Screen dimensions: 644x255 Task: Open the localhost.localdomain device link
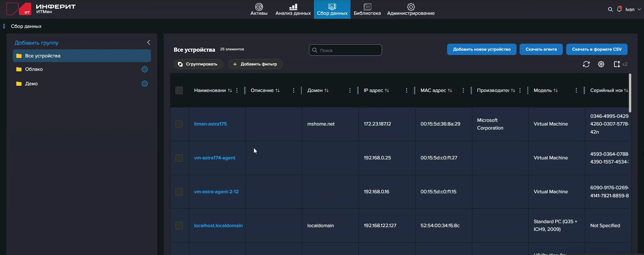[218, 225]
